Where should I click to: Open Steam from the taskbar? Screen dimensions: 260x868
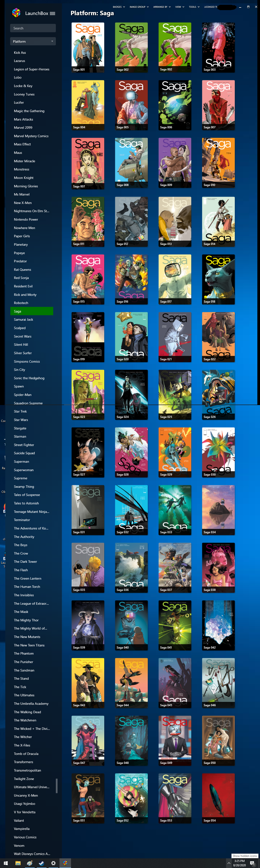pos(41,863)
